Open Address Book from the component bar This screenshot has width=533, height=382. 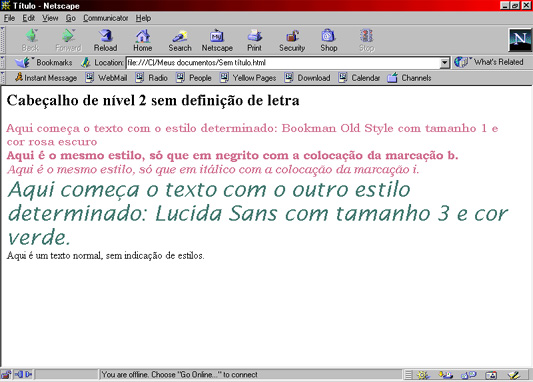[491, 375]
